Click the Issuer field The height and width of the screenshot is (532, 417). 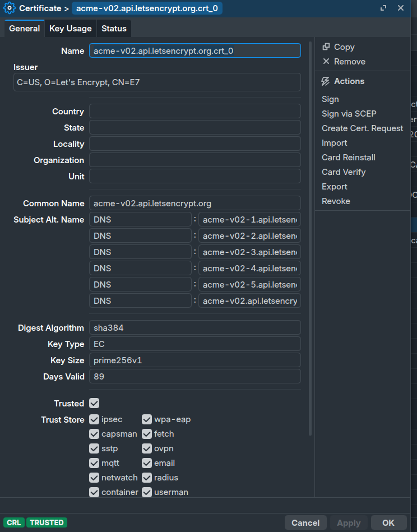157,82
